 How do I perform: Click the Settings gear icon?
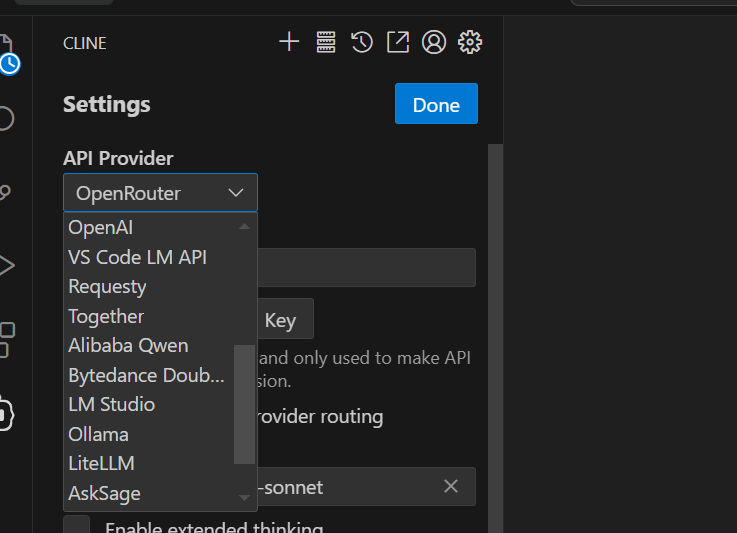pos(470,42)
